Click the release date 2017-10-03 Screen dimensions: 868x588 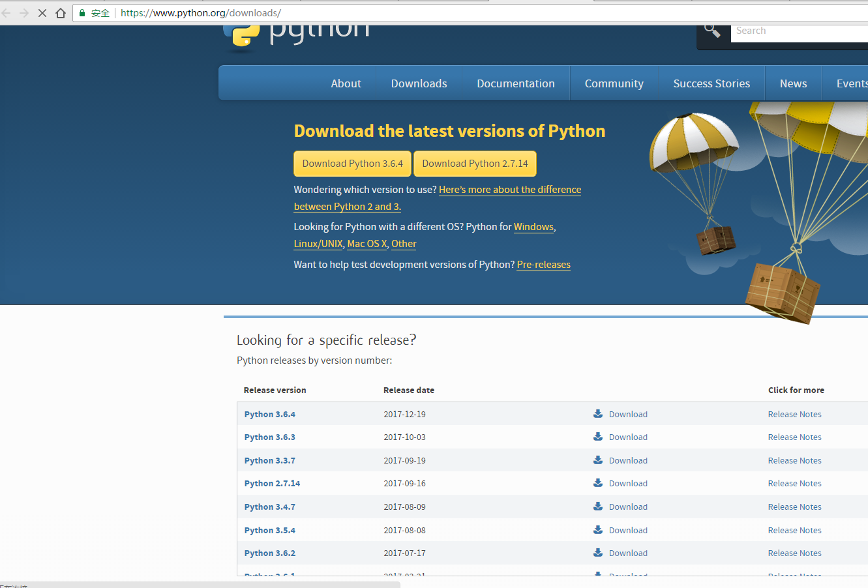[404, 437]
